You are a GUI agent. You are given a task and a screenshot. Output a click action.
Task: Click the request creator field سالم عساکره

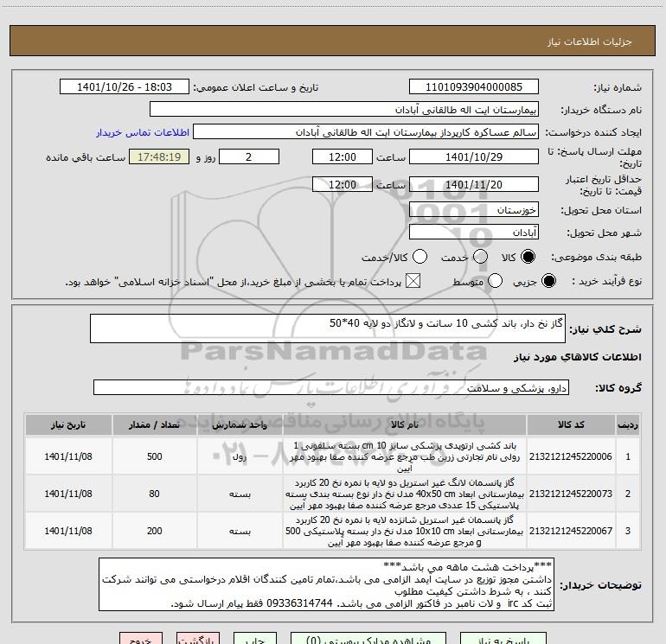click(366, 132)
